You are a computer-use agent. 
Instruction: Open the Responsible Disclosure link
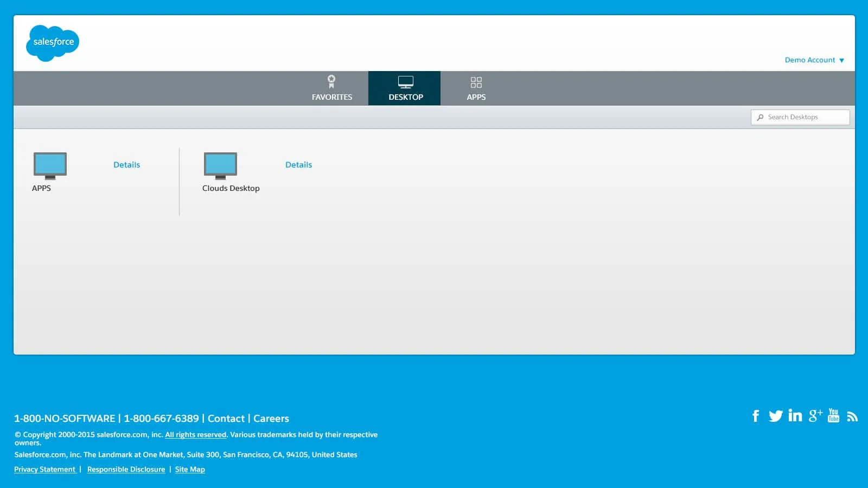click(x=126, y=470)
